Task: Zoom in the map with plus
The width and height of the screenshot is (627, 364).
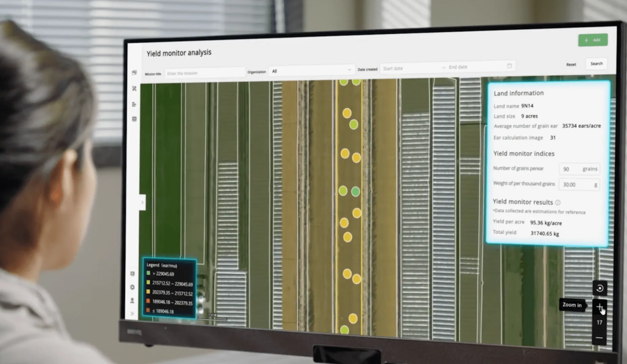Action: pyautogui.click(x=600, y=307)
